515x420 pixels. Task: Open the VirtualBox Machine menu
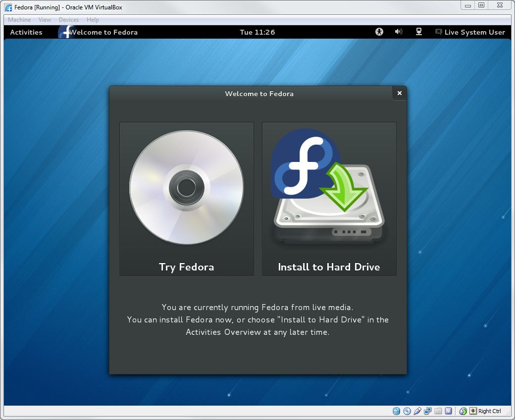19,20
